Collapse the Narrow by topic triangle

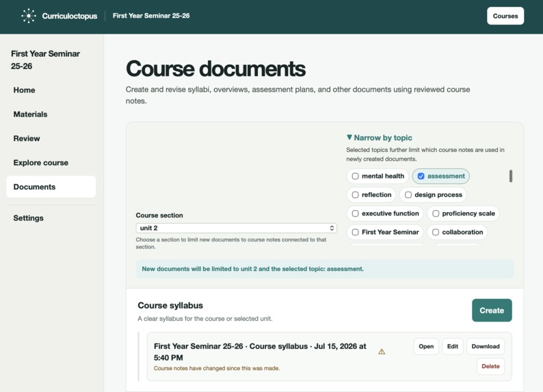click(x=349, y=138)
